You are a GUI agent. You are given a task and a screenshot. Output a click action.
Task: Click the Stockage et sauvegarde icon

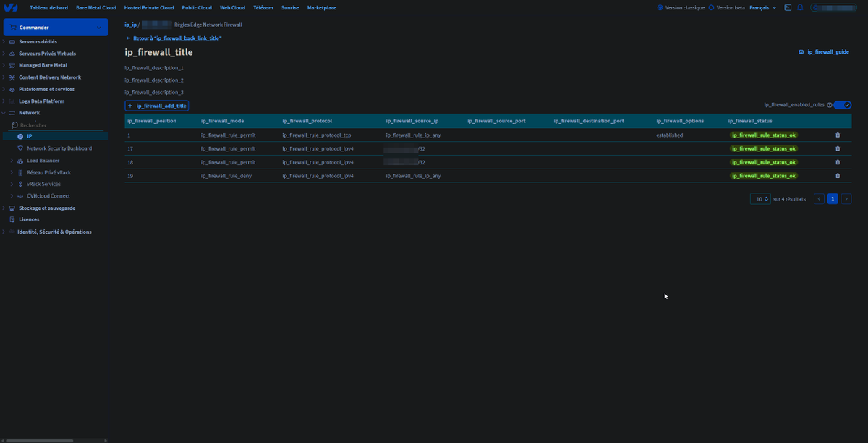[12, 208]
